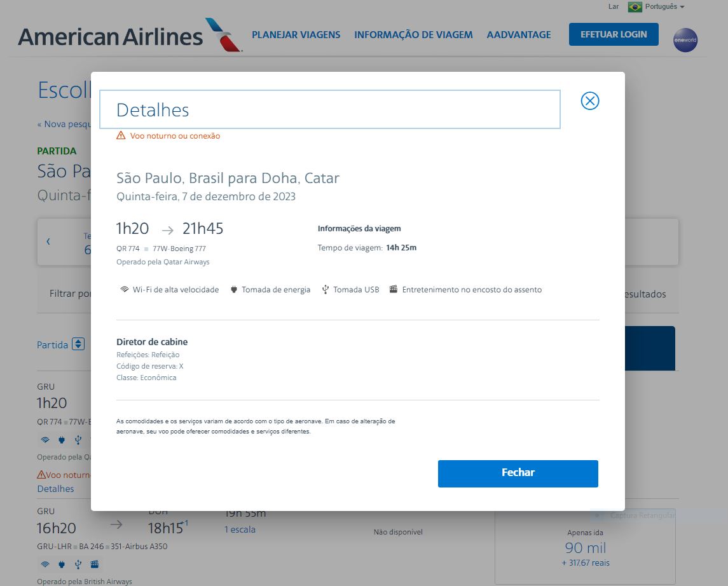
Task: Open the AADVANTAGE menu item
Action: [x=518, y=35]
